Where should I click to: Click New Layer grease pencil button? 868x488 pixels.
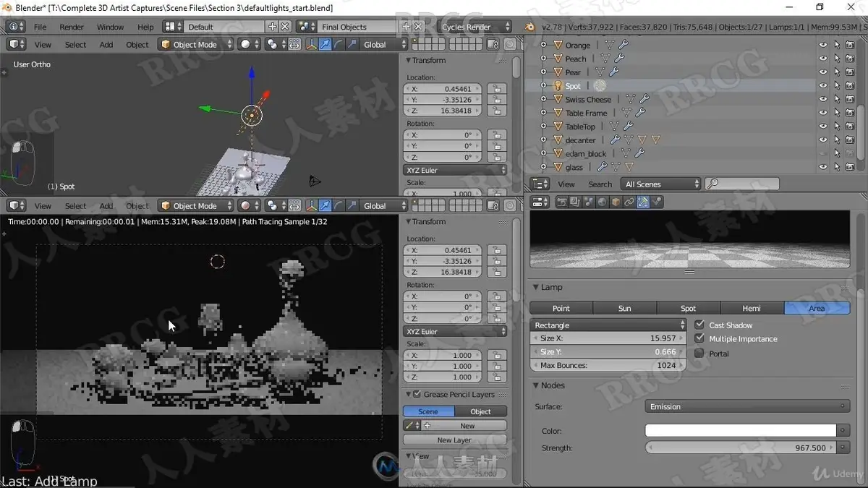pos(454,440)
